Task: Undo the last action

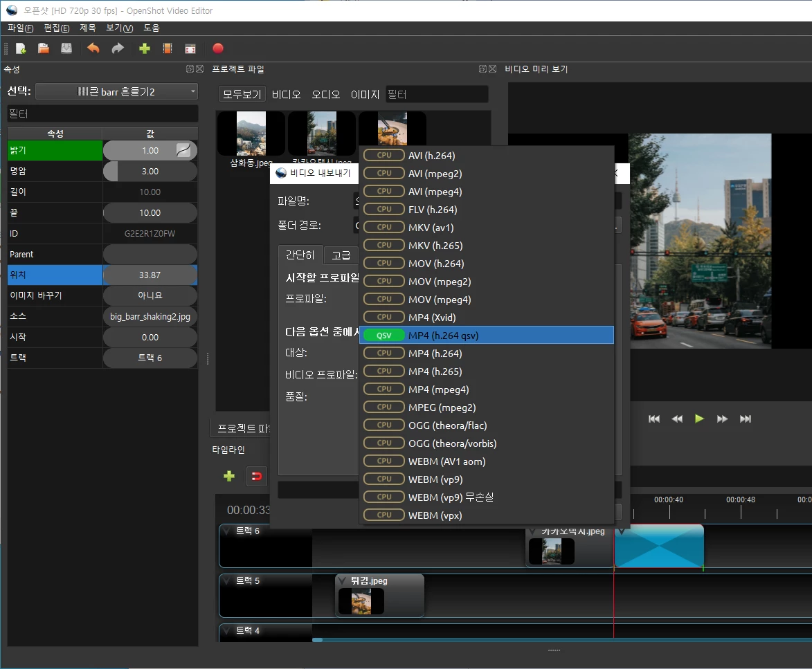Action: [x=93, y=48]
